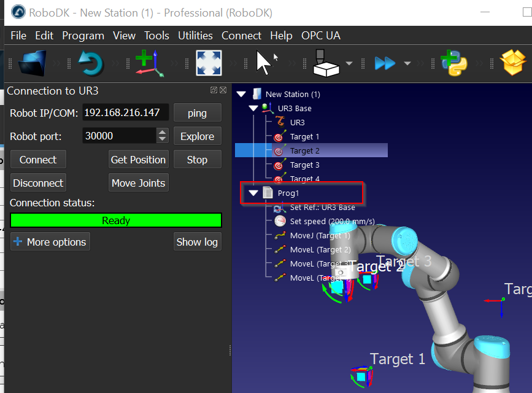
Task: Open the Utilities menu
Action: point(195,36)
